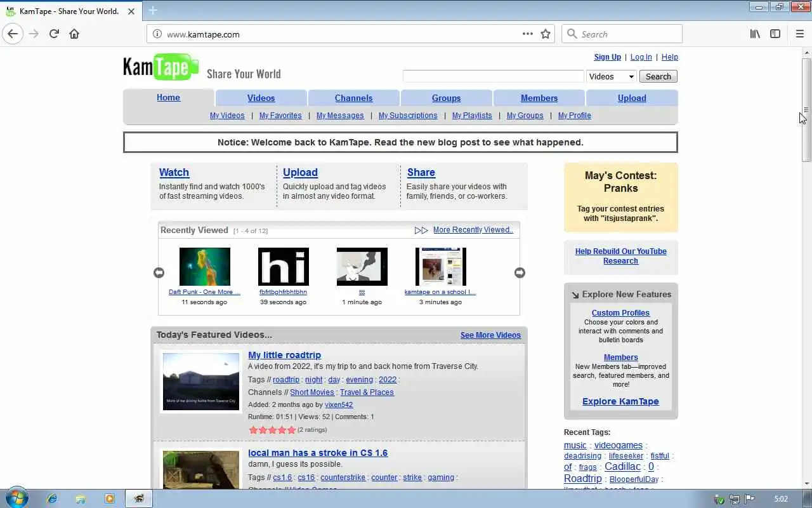Go to the browser Home icon
Viewport: 812px width, 508px height.
pos(74,34)
